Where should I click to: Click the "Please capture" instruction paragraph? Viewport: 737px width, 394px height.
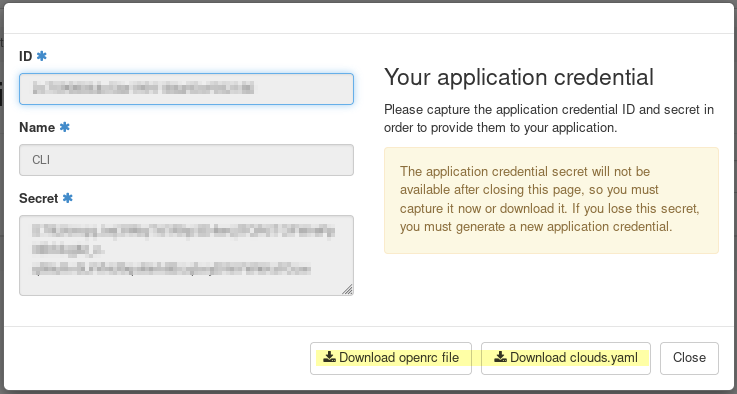tap(549, 118)
